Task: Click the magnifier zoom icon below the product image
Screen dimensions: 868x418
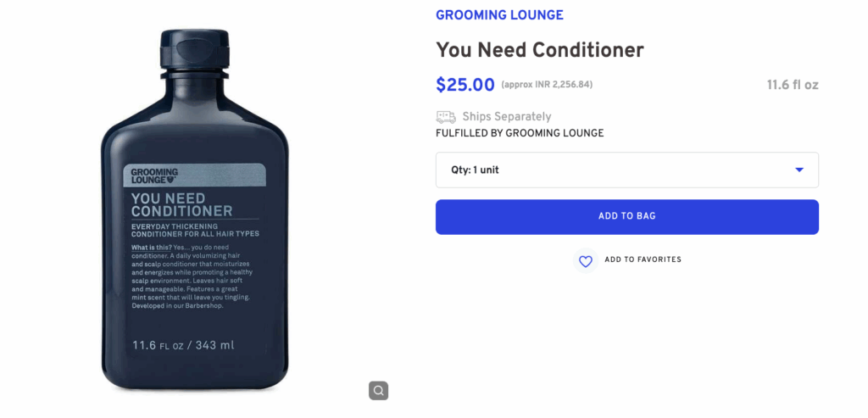Action: tap(378, 391)
